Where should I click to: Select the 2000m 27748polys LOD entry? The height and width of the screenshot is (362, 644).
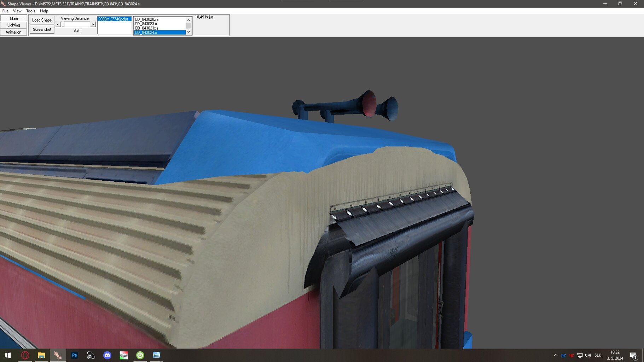(114, 19)
